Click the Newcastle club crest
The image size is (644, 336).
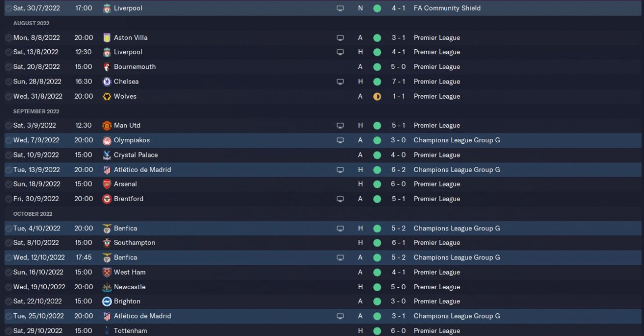click(107, 287)
